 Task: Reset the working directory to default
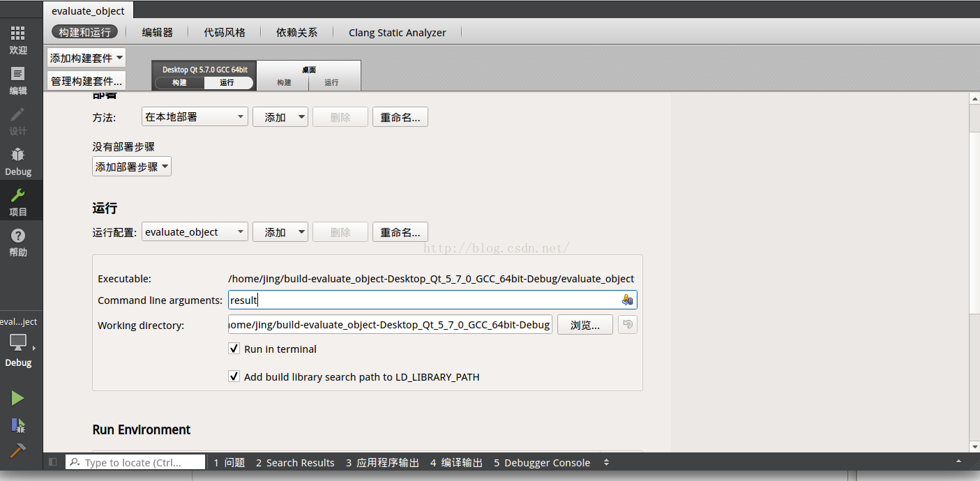pyautogui.click(x=628, y=325)
